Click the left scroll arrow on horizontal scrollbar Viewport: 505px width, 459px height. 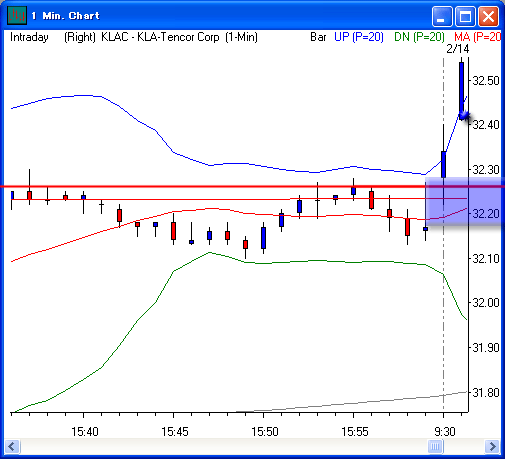[13, 446]
